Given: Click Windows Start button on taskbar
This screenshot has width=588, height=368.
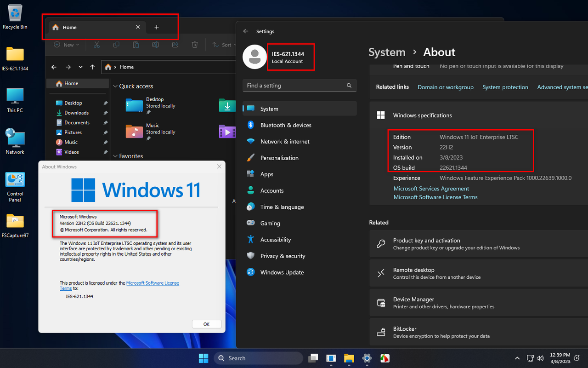Looking at the screenshot, I should pyautogui.click(x=203, y=358).
